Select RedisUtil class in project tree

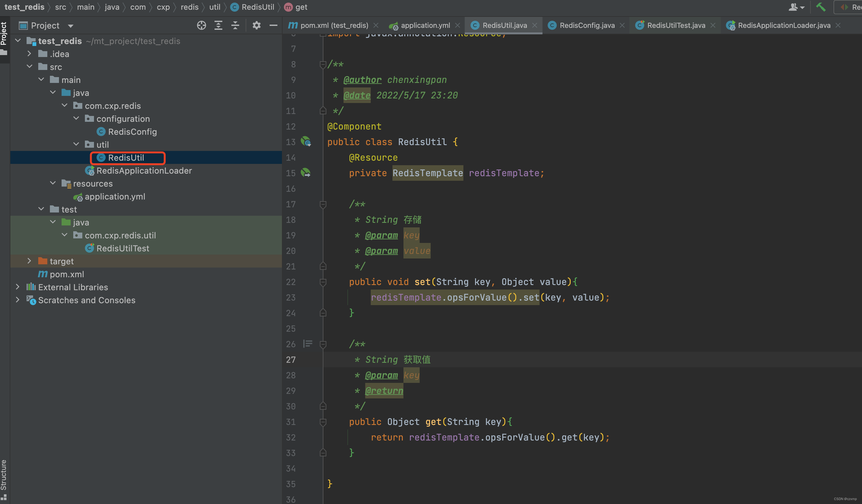coord(126,158)
